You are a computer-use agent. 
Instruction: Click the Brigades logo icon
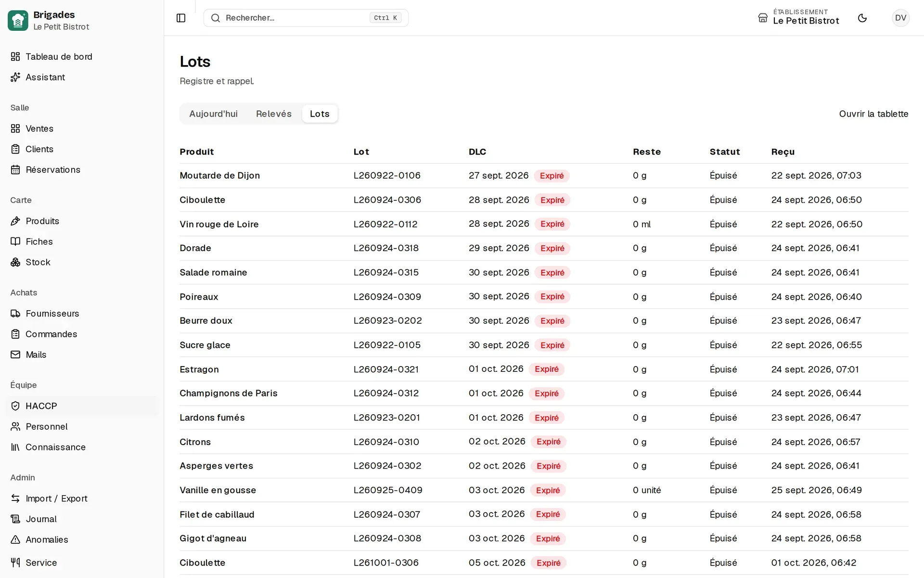pyautogui.click(x=18, y=21)
